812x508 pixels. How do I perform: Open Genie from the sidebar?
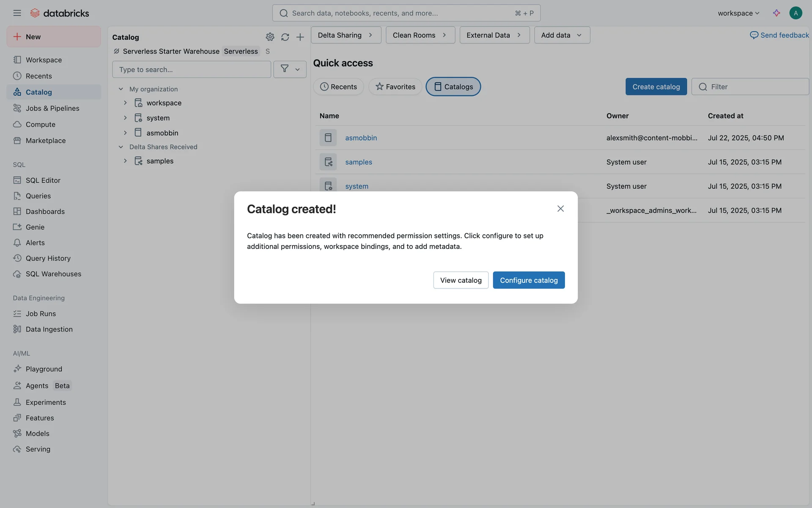pos(35,227)
